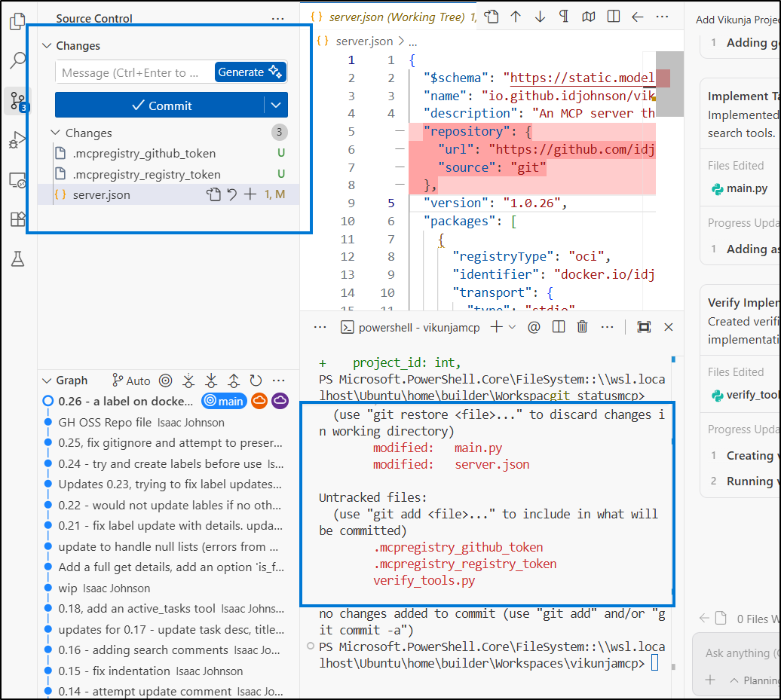Maximize the terminal panel size

(644, 327)
